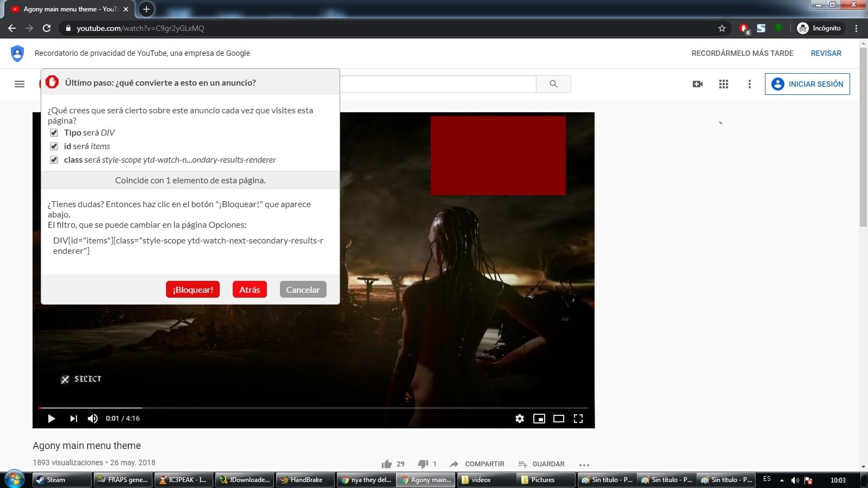This screenshot has width=868, height=488.
Task: Switch to HandBrake in the taskbar
Action: click(305, 480)
